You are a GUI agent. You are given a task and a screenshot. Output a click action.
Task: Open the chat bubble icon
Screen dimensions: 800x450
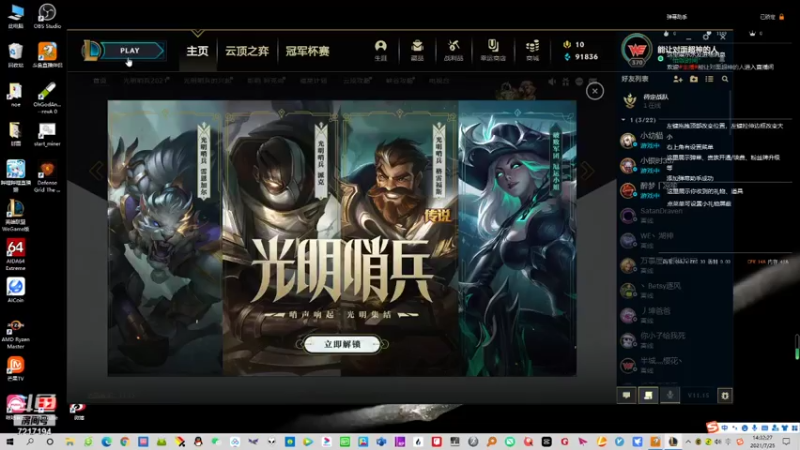pyautogui.click(x=627, y=395)
